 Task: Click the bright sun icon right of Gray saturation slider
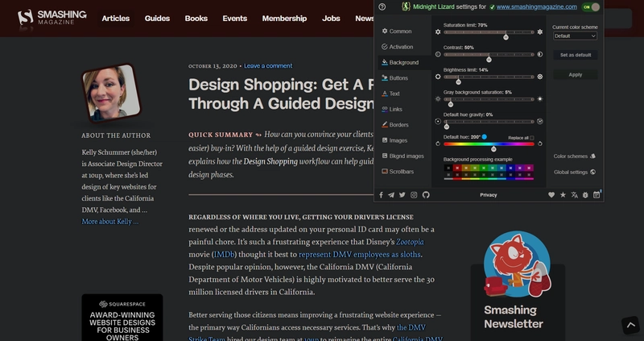539,98
